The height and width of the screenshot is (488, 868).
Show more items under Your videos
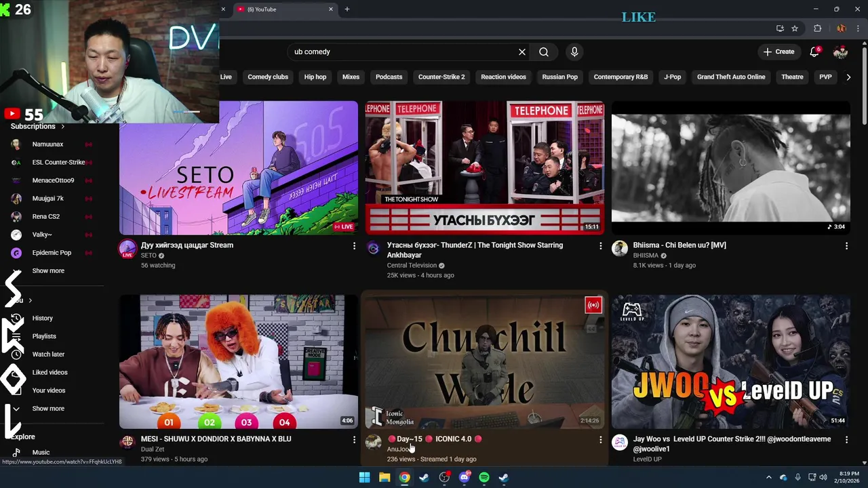point(48,409)
